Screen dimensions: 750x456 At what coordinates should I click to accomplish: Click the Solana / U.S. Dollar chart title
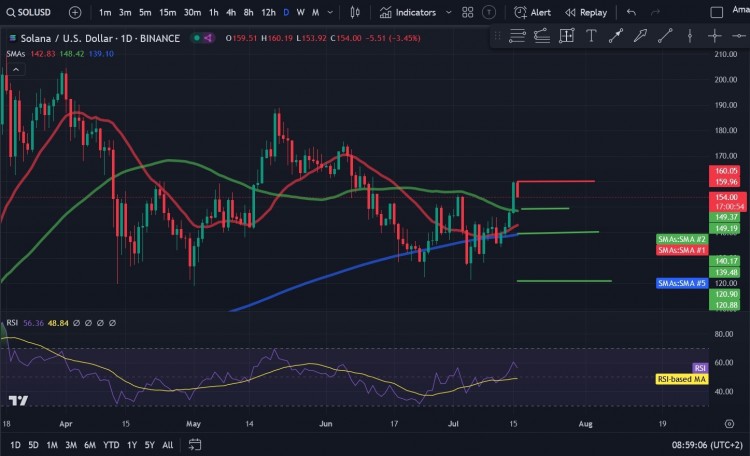(100, 38)
